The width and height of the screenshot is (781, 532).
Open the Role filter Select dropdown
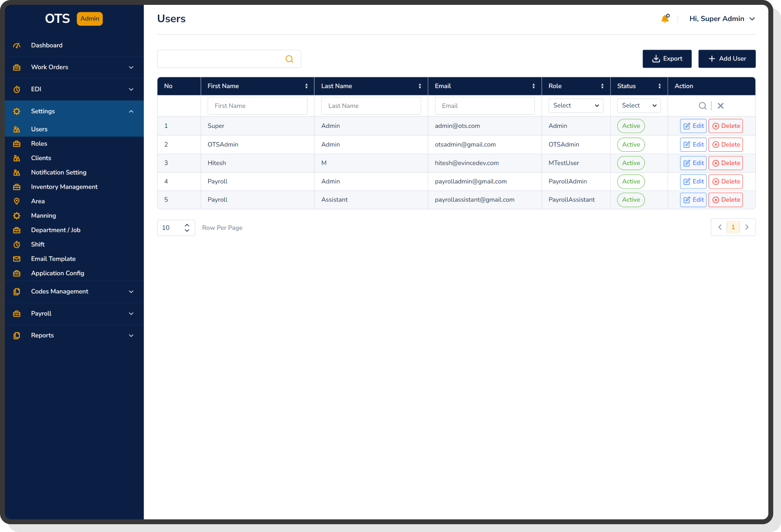point(575,106)
